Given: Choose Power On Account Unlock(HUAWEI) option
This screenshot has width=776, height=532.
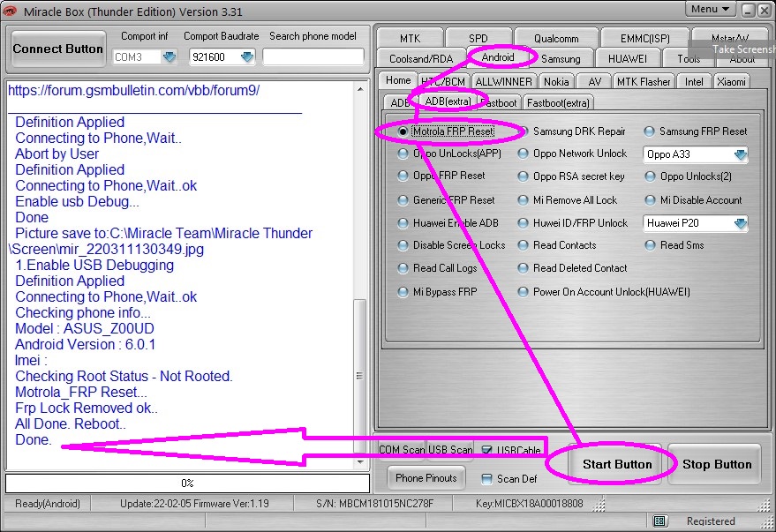Looking at the screenshot, I should click(x=523, y=292).
